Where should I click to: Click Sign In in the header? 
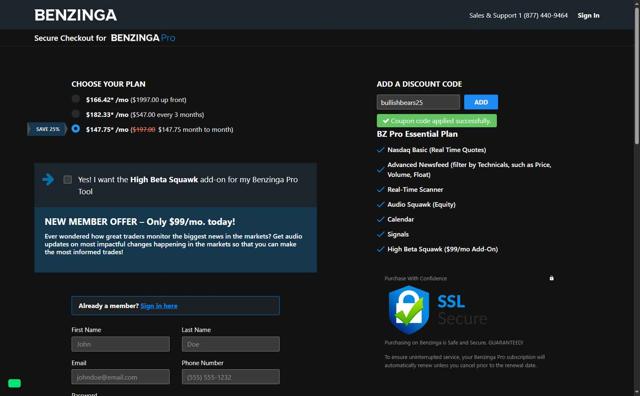[x=588, y=16]
